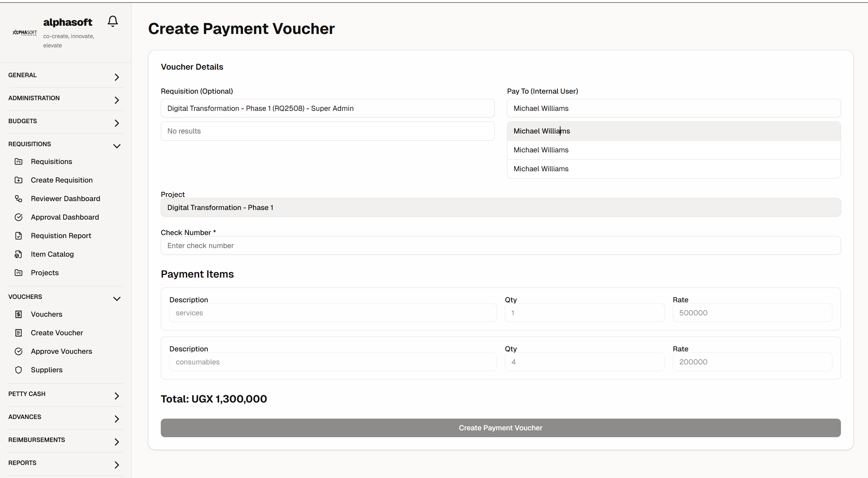868x478 pixels.
Task: Open the Requisition optional combo box
Action: (327, 108)
